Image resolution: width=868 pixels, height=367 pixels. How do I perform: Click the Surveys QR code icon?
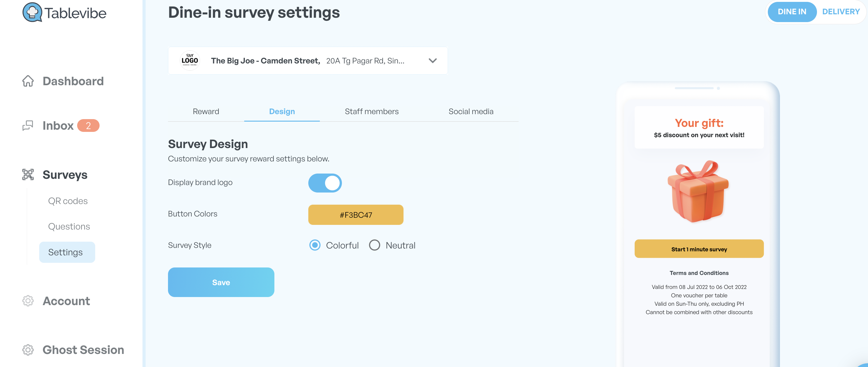28,174
